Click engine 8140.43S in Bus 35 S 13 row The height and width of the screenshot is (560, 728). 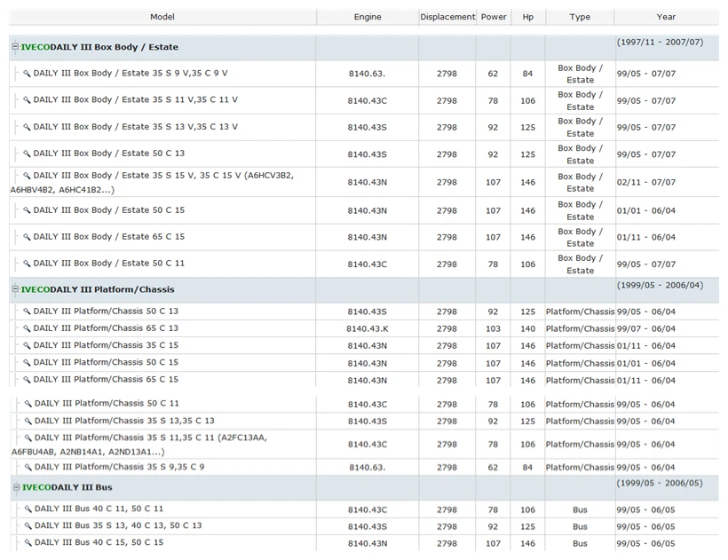[x=368, y=526]
